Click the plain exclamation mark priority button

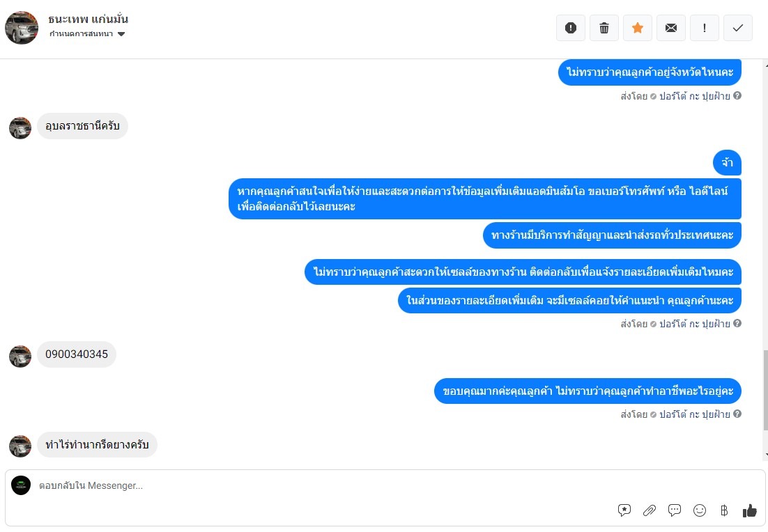tap(705, 28)
